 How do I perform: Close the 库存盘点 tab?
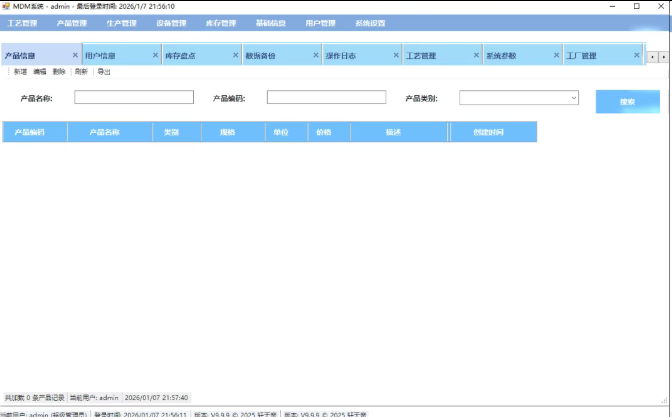235,55
